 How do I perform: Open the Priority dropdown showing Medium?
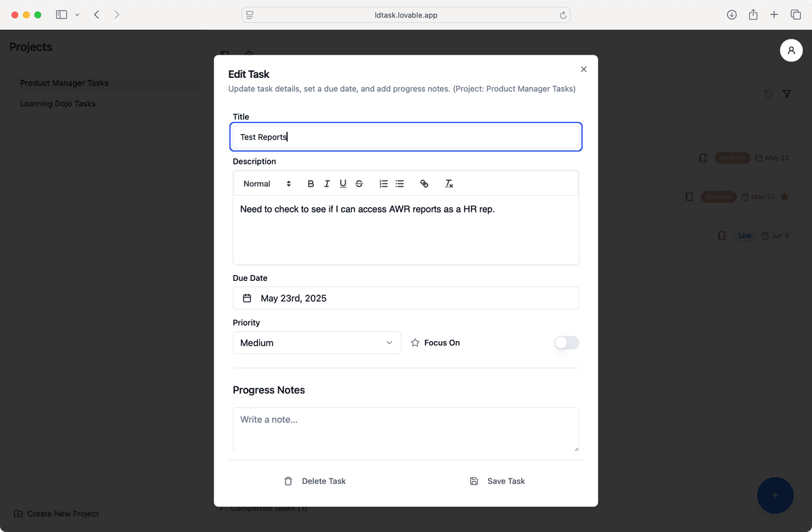[317, 343]
